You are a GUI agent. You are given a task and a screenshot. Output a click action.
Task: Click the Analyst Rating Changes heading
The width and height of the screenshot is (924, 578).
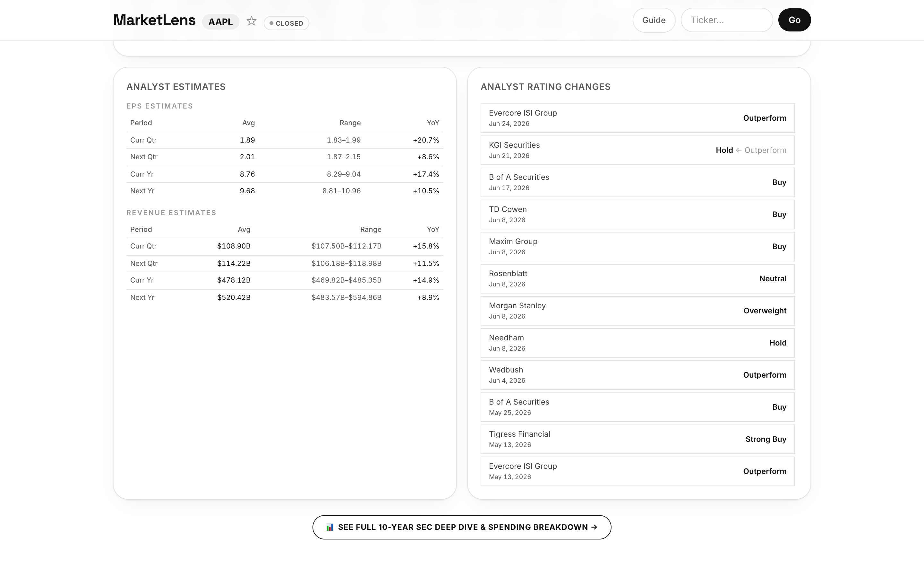(x=545, y=87)
